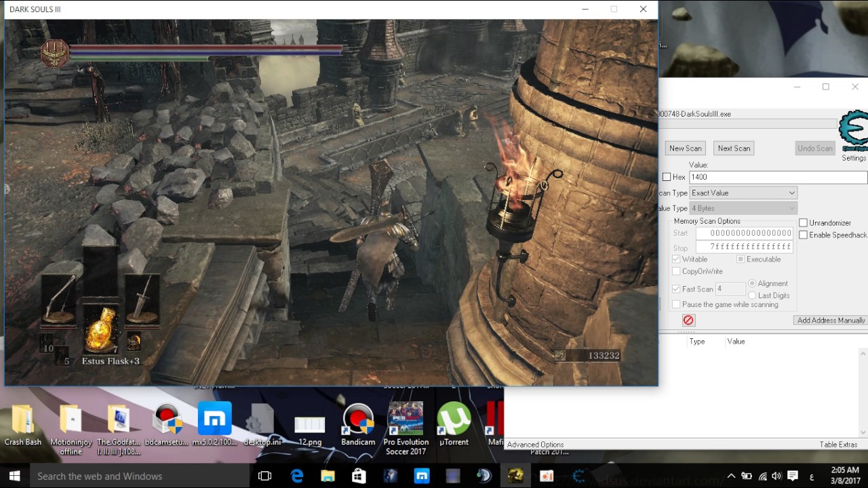Enable the Hex checkbox

(667, 177)
